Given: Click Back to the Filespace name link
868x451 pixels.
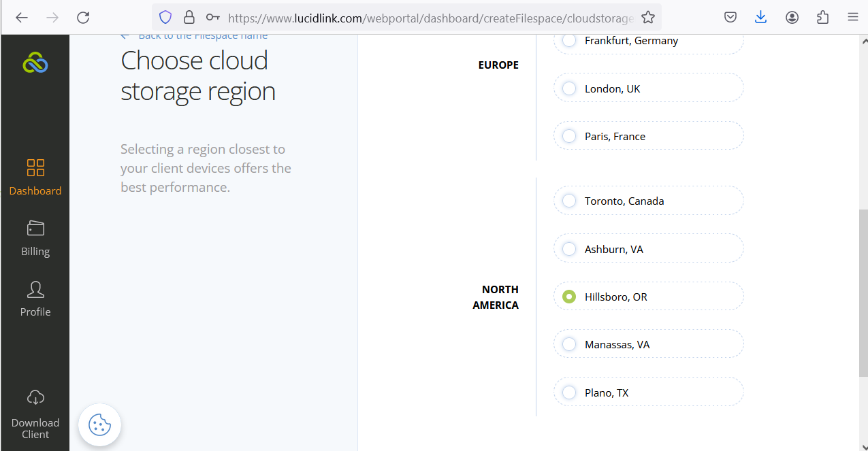Looking at the screenshot, I should [202, 37].
